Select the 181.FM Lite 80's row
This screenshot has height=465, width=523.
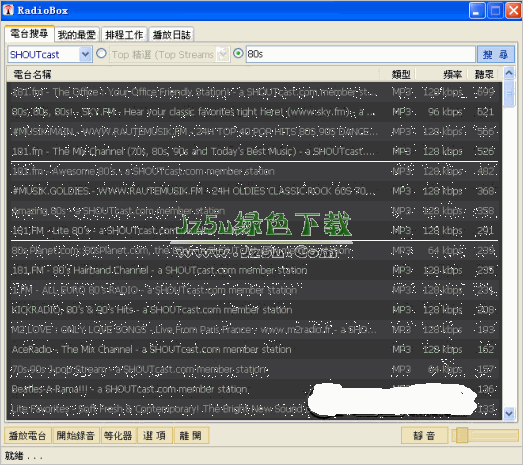click(254, 230)
